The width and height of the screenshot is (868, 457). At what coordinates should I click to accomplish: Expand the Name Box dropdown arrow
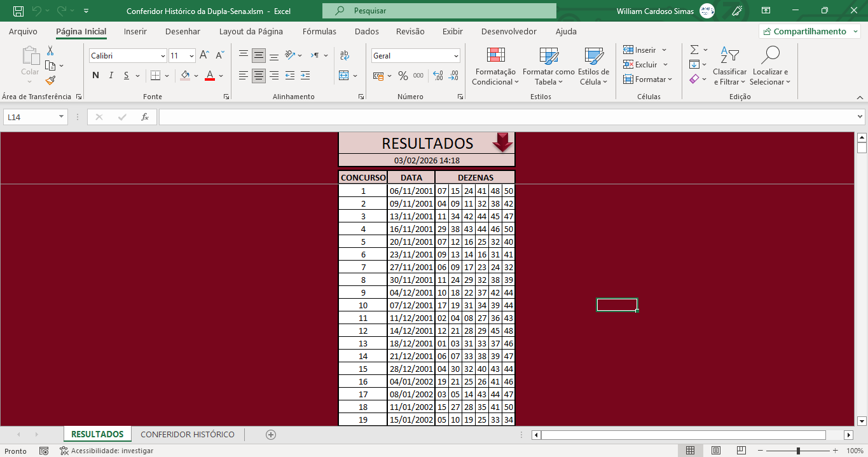[62, 117]
